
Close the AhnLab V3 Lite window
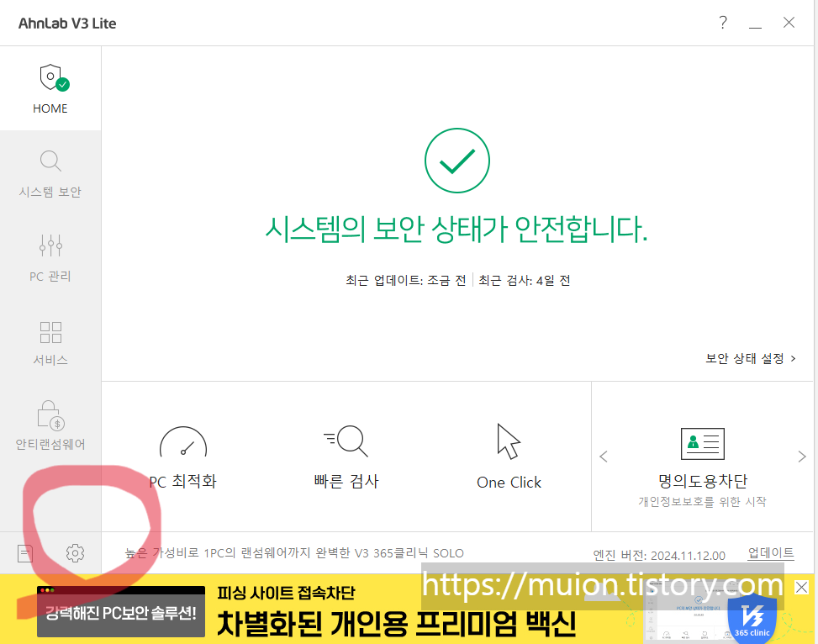click(789, 23)
